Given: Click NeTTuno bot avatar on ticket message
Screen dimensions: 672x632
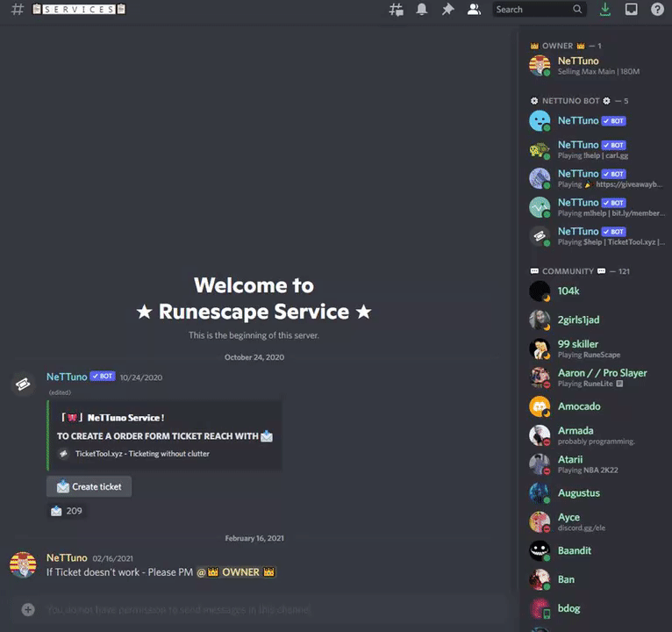Looking at the screenshot, I should pyautogui.click(x=23, y=384).
